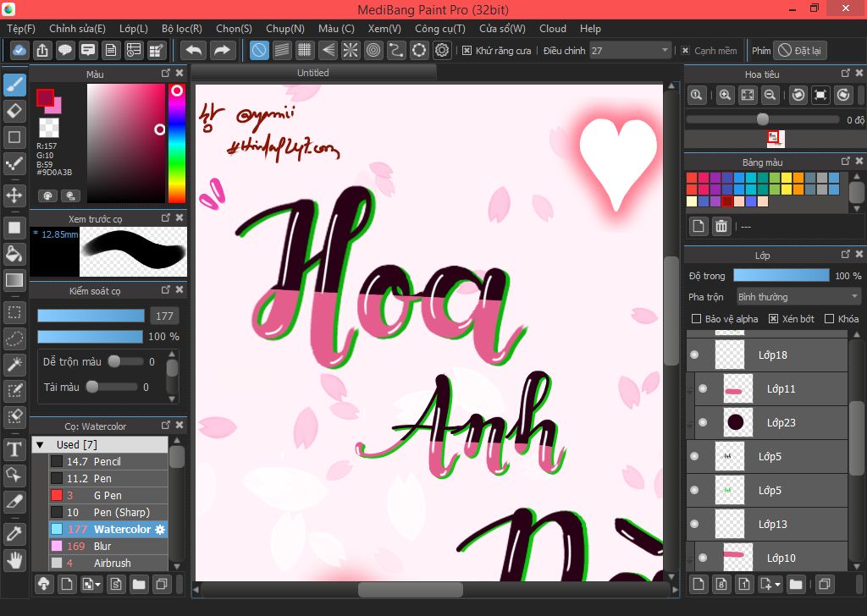
Task: Toggle Khử răng cưa checkbox
Action: click(x=467, y=50)
